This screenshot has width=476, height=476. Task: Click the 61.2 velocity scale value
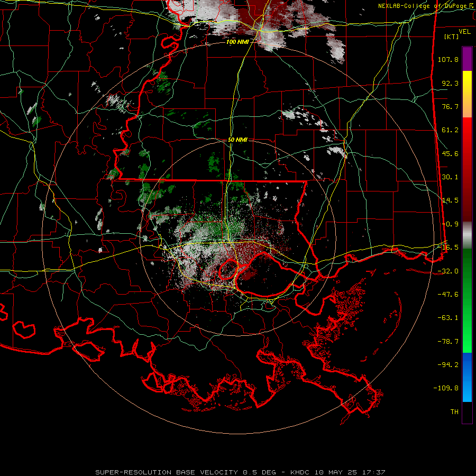point(450,130)
